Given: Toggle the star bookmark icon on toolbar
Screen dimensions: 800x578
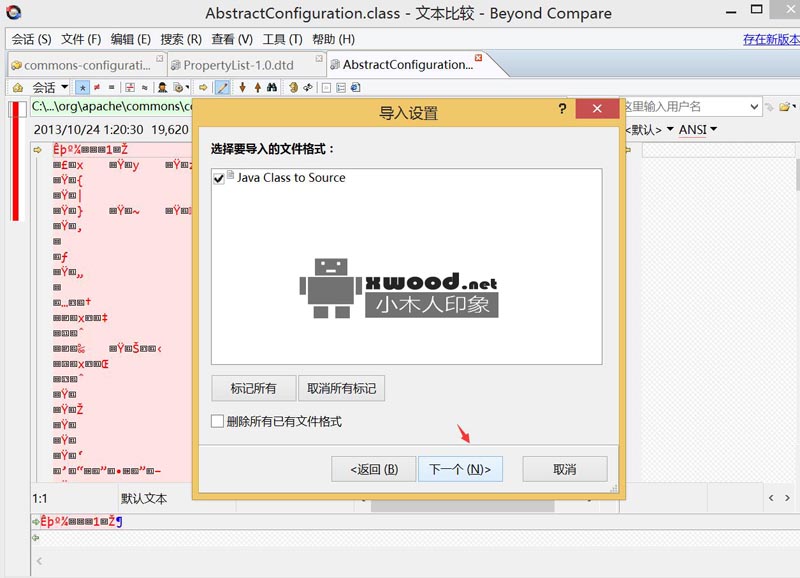Looking at the screenshot, I should (81, 87).
